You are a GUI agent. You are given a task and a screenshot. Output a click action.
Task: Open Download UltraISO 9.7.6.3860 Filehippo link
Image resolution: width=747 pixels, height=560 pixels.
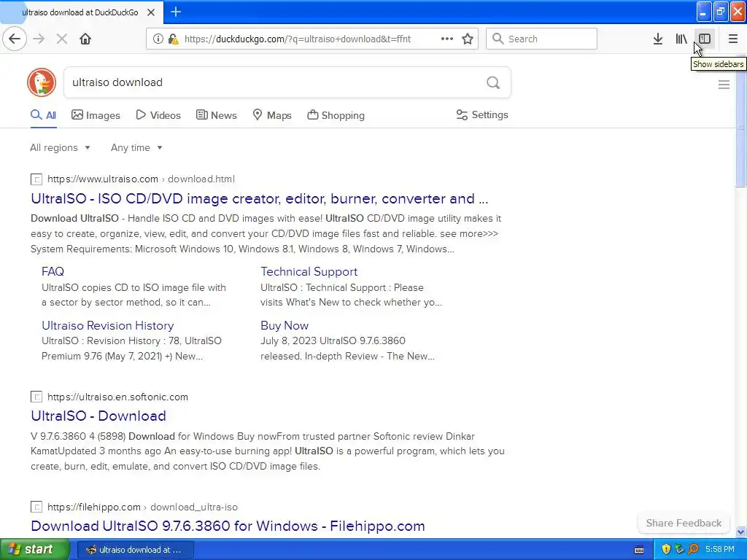click(228, 526)
